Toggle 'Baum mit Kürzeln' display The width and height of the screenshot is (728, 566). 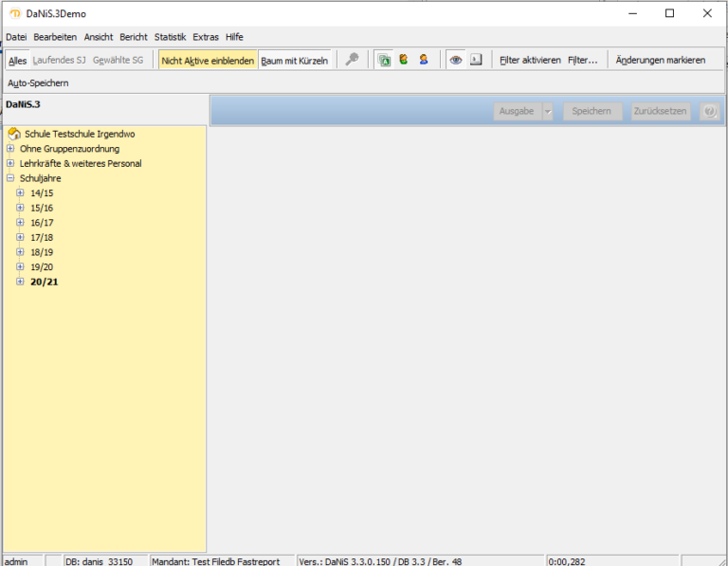(x=295, y=61)
